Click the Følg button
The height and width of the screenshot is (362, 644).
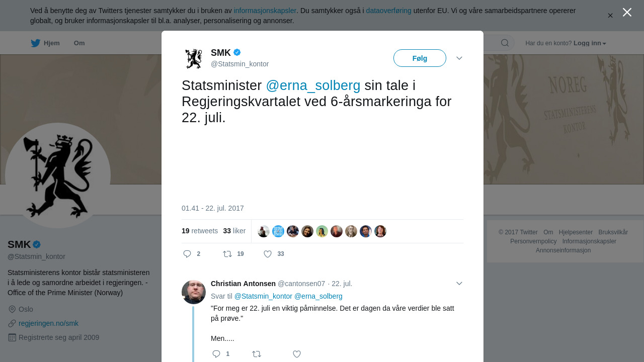click(420, 58)
